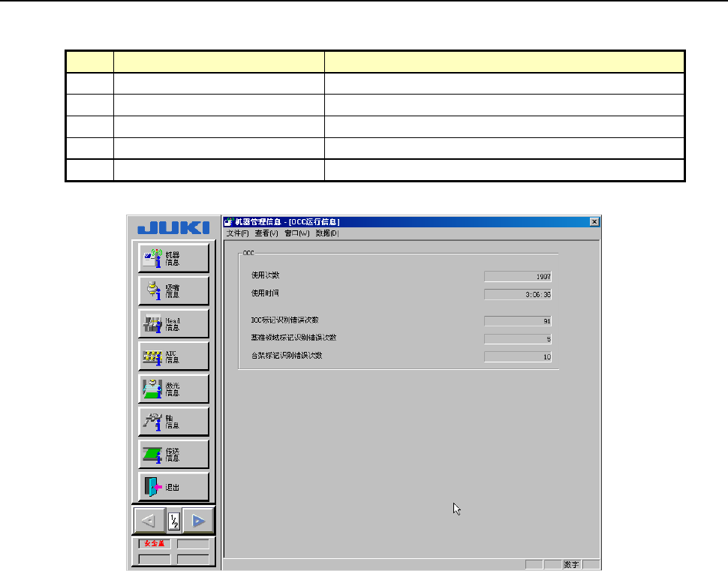Click the 数字 status bar indicator
This screenshot has width=728, height=571.
pos(572,564)
